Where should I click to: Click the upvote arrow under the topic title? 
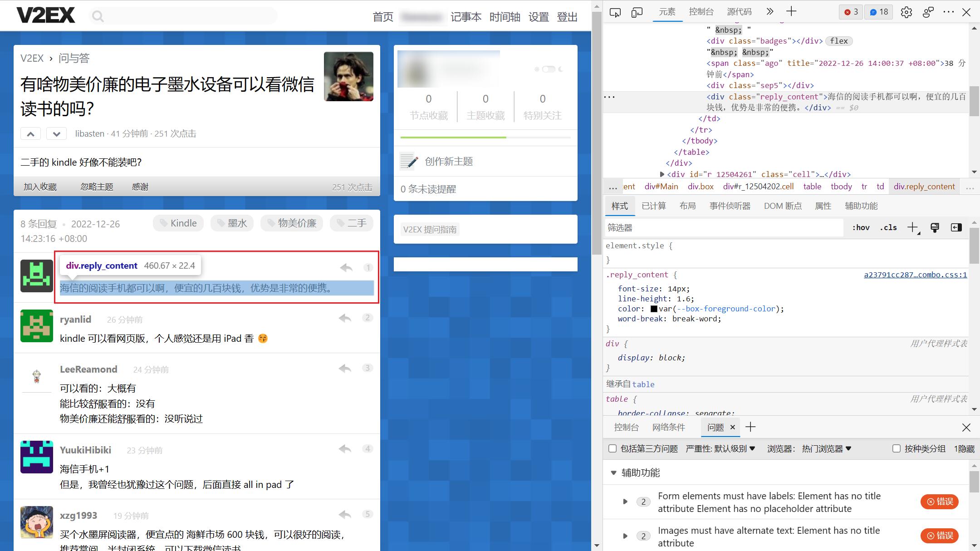pos(30,134)
